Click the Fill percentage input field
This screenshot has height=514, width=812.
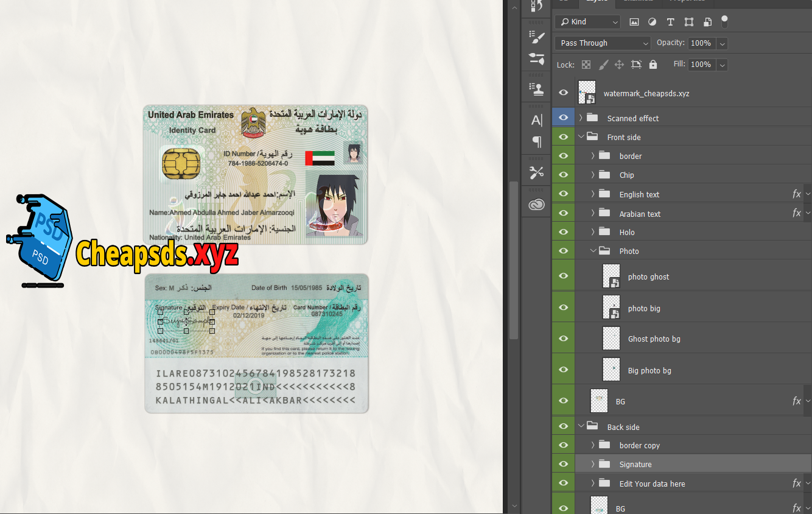[701, 65]
